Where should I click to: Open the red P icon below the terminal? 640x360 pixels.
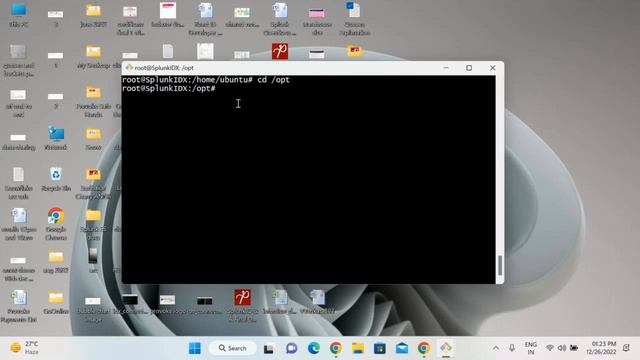coord(242,298)
